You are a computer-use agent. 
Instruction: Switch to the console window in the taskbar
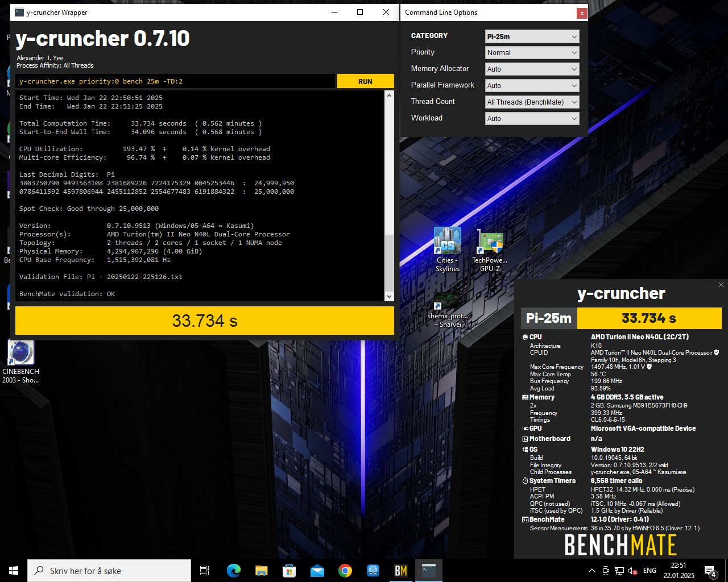429,571
